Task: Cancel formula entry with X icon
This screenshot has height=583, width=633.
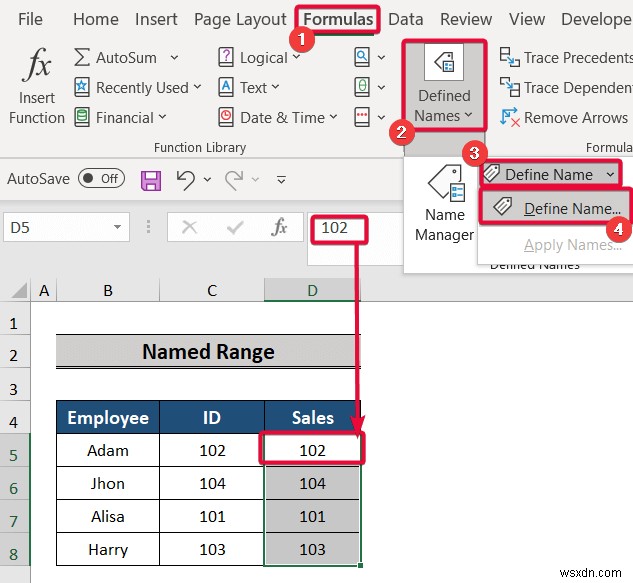Action: 189,227
